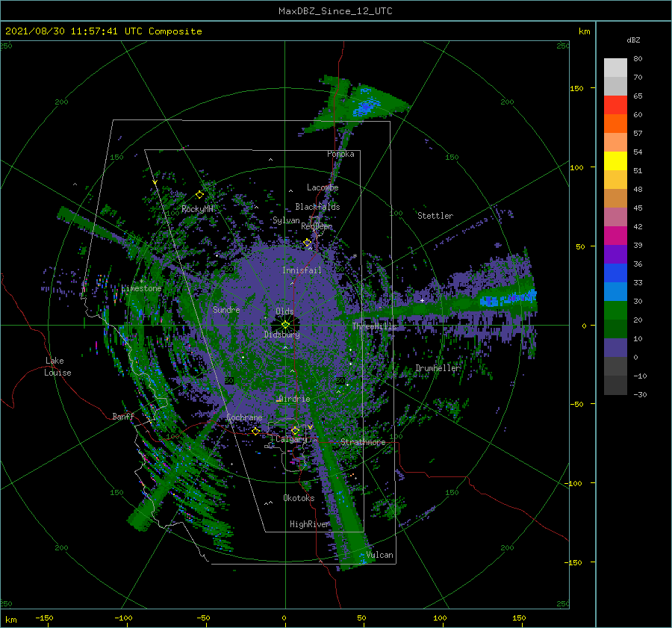
Task: Click the yellow 51-54 dBZ legend swatch
Action: point(615,161)
